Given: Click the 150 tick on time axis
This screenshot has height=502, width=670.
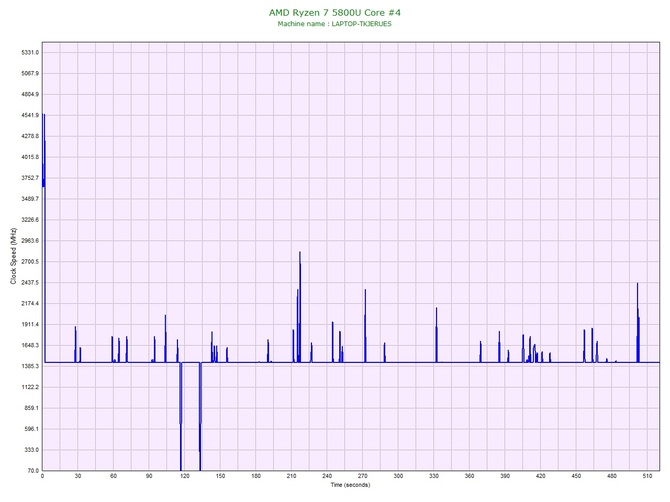Looking at the screenshot, I should [220, 476].
